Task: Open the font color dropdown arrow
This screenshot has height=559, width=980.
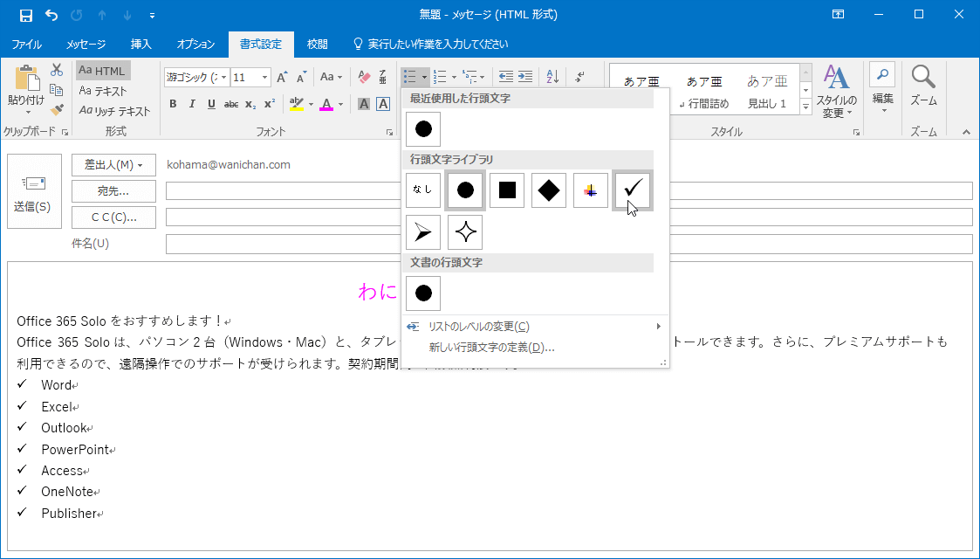Action: coord(340,105)
